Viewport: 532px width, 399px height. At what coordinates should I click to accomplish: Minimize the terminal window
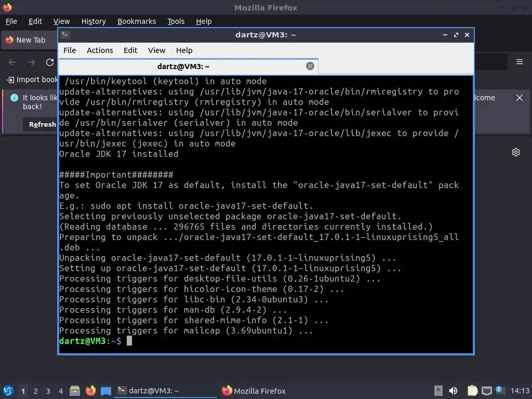[x=445, y=35]
